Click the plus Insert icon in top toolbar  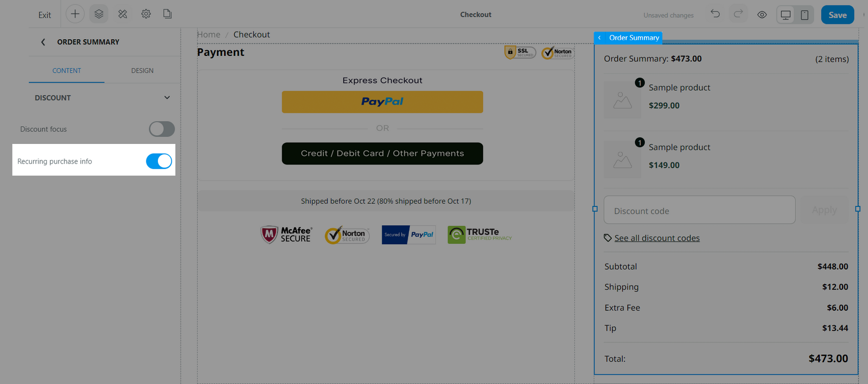click(75, 14)
